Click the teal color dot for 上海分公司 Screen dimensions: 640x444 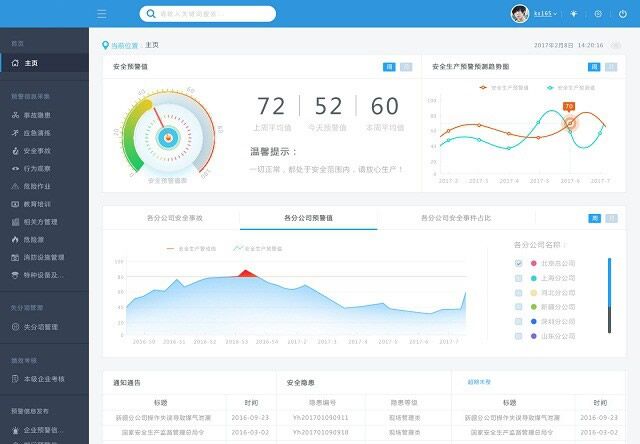(x=533, y=278)
